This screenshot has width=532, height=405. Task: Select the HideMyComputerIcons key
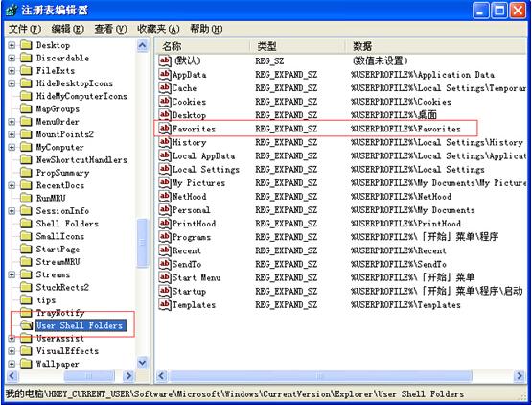click(x=81, y=96)
